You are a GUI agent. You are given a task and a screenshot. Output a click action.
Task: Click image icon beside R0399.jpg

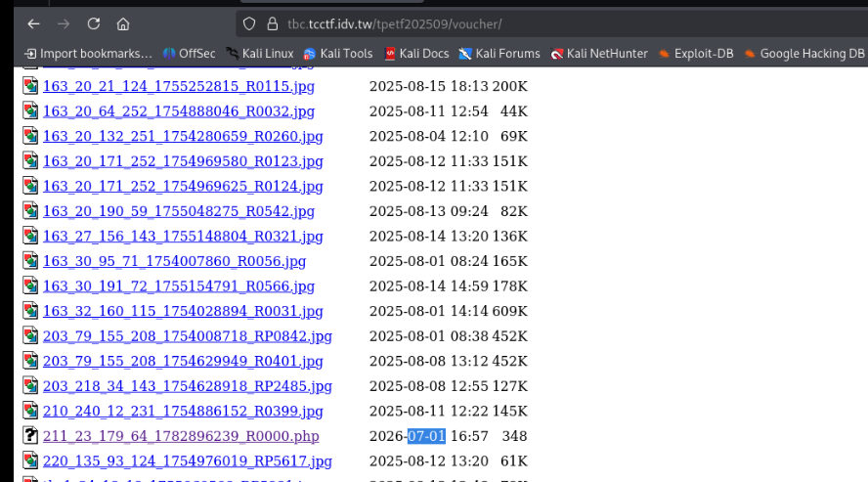[x=30, y=410]
